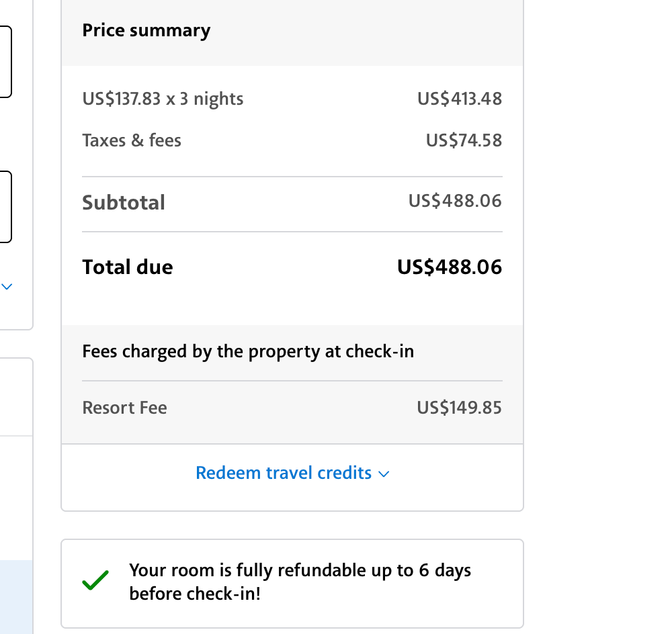Click the partial input field on the left edge

pos(3,60)
